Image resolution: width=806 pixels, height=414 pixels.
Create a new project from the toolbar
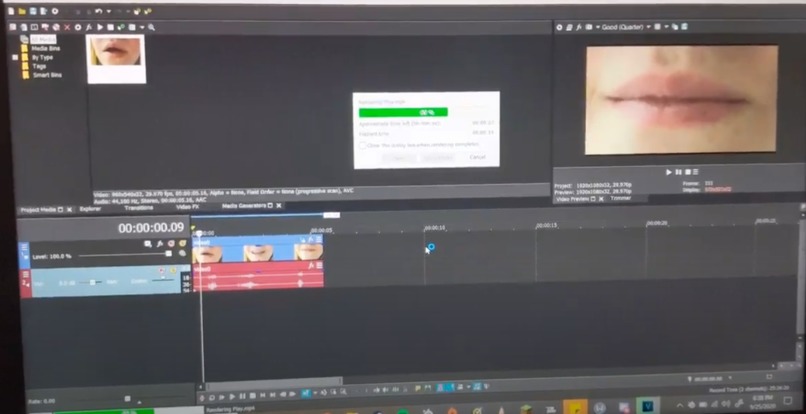pyautogui.click(x=11, y=11)
